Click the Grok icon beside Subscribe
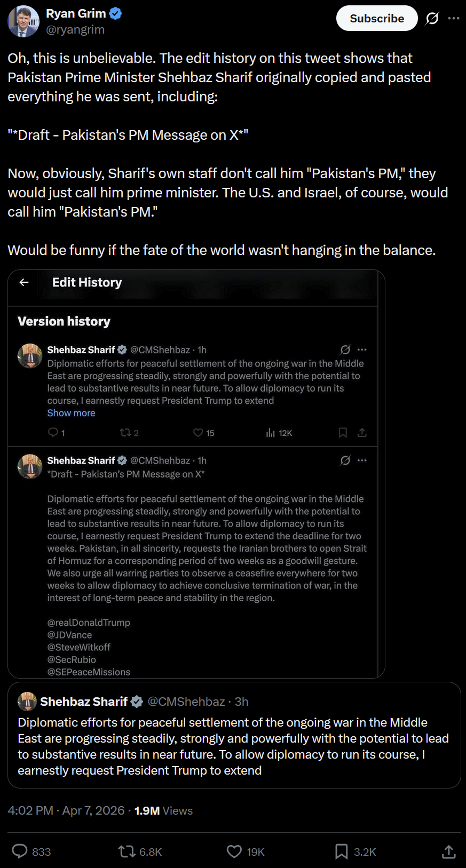This screenshot has width=466, height=868. (x=432, y=19)
